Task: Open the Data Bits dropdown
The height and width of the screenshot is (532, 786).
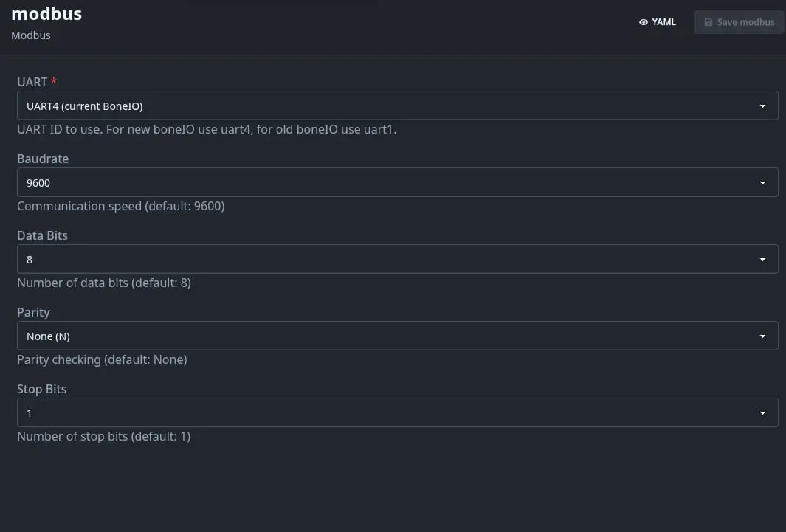Action: [x=398, y=259]
